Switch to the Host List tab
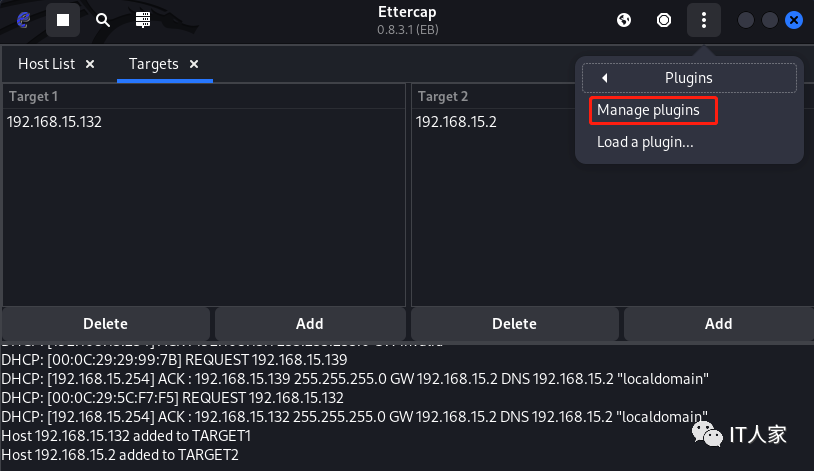814x471 pixels. click(46, 64)
